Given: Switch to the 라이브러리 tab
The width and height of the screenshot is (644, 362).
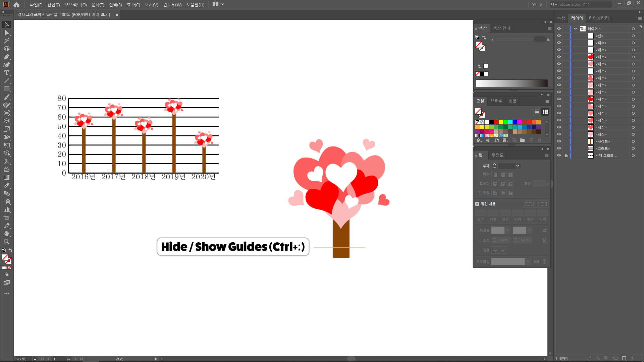Looking at the screenshot, I should [x=599, y=18].
